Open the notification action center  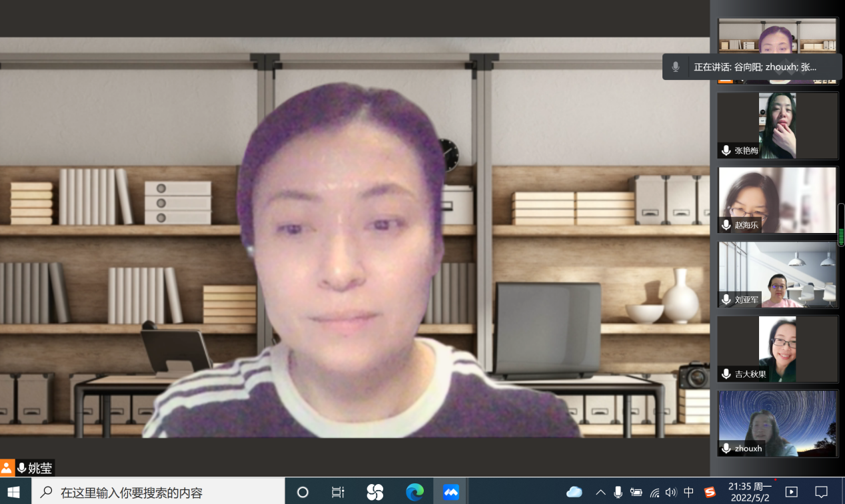pos(821,492)
